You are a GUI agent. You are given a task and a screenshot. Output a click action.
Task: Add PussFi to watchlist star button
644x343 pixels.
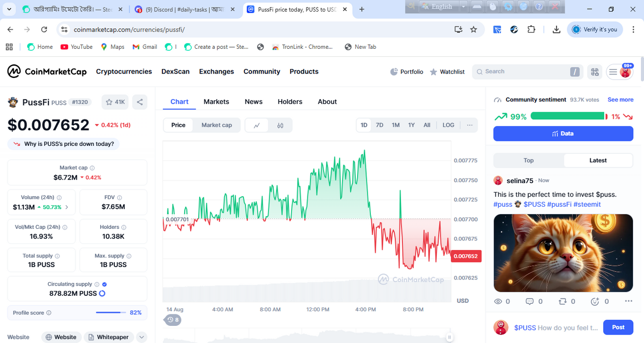point(115,102)
